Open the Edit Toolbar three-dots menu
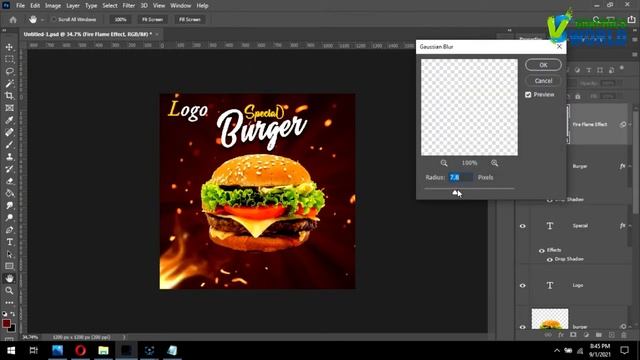 pyautogui.click(x=9, y=302)
